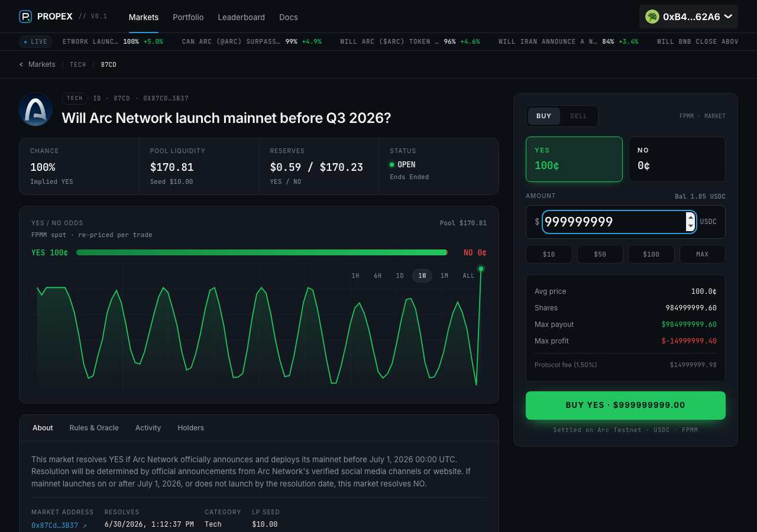Set chart range to 1W
757x532 pixels.
[422, 276]
